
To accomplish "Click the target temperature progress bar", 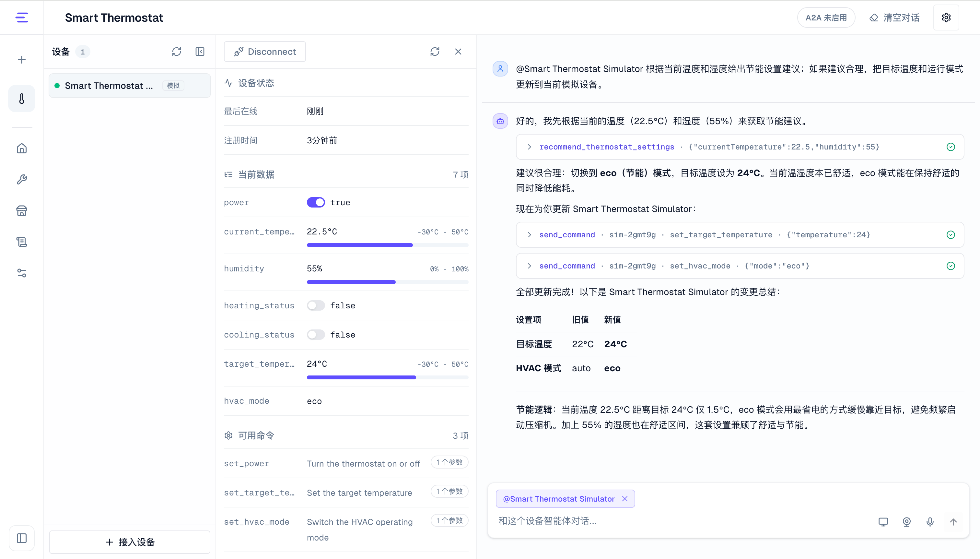I will click(x=388, y=377).
